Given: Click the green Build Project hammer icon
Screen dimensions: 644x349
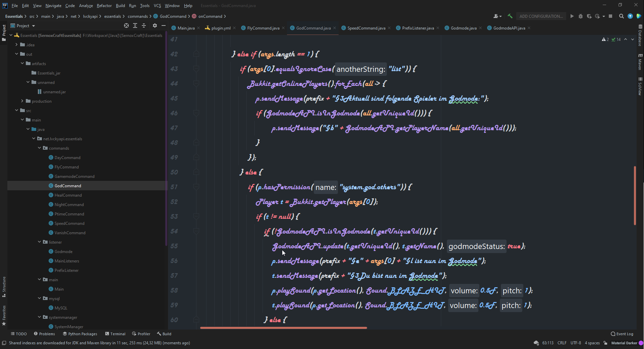Looking at the screenshot, I should coord(510,16).
